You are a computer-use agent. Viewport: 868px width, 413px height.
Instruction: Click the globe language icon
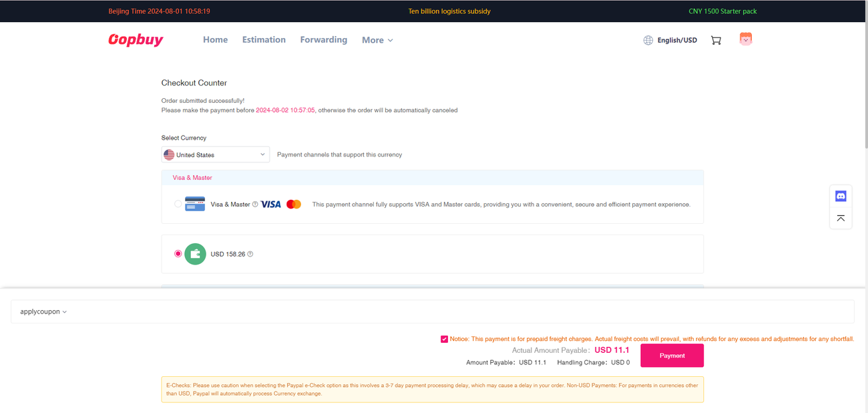point(648,40)
